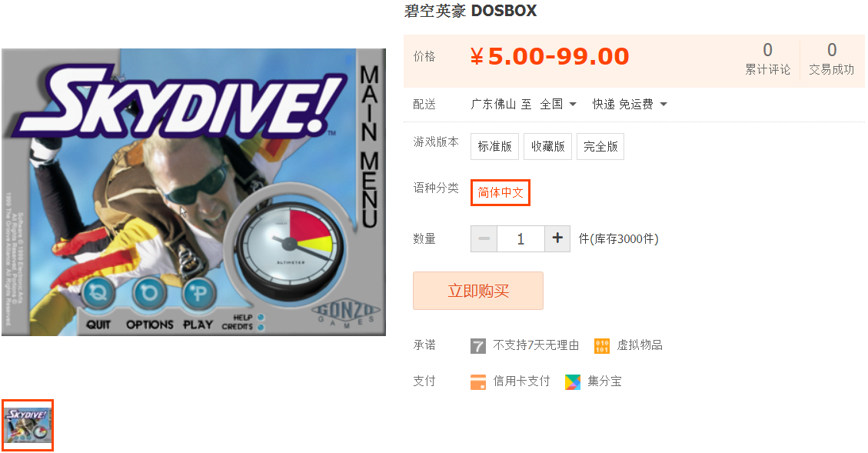Click the Gonzo Games logo

(x=347, y=315)
